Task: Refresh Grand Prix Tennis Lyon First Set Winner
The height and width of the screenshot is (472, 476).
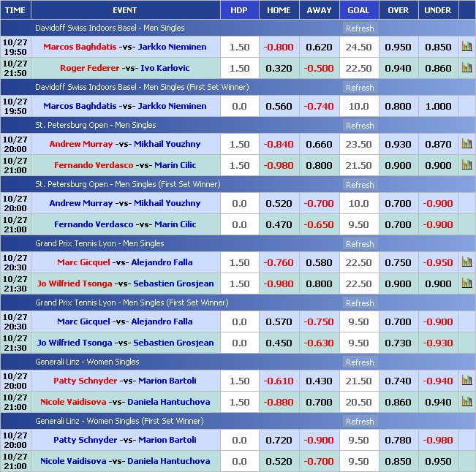Action: [x=359, y=303]
